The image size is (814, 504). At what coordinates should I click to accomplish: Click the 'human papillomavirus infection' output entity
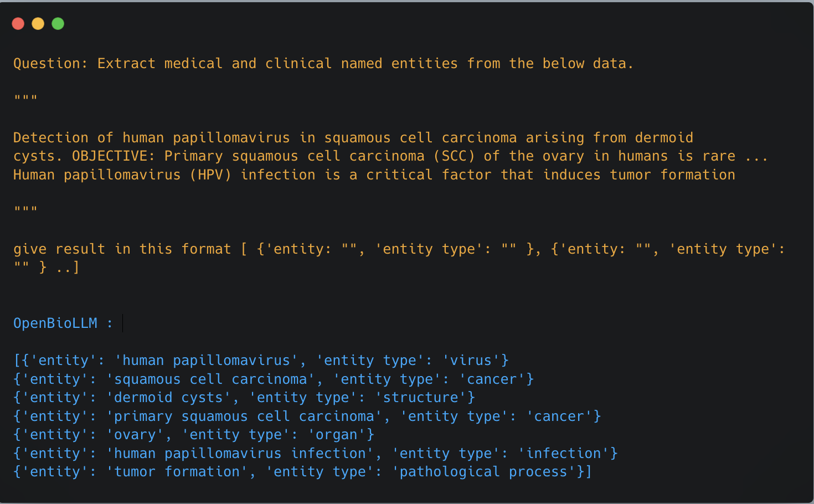coord(240,454)
